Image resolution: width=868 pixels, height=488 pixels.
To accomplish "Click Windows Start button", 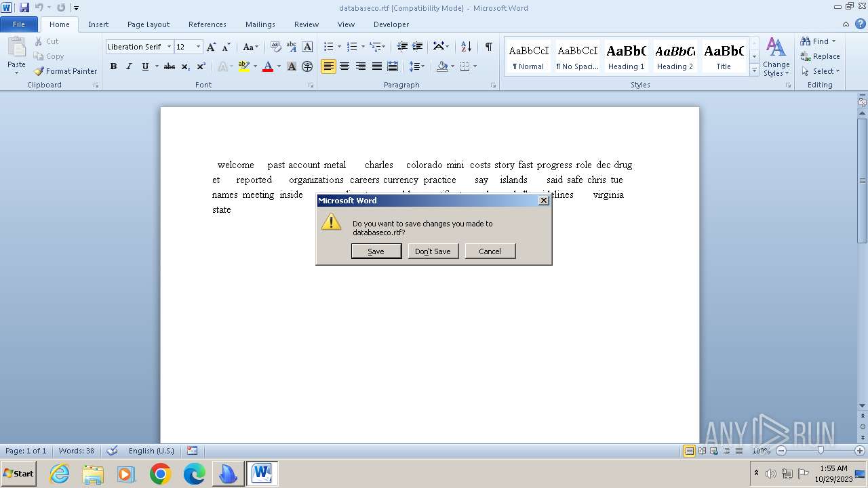I will coord(18,474).
